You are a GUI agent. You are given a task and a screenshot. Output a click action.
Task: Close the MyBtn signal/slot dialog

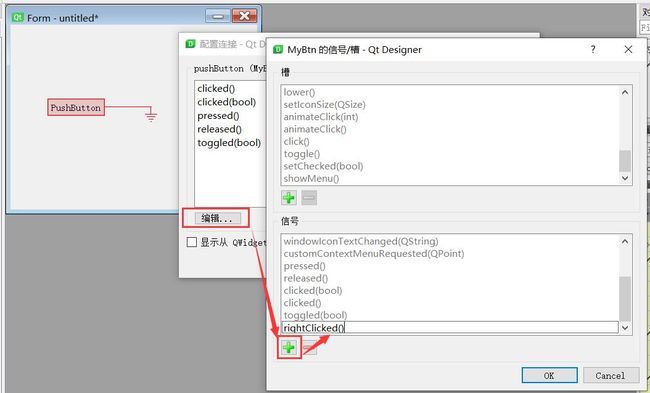click(628, 49)
